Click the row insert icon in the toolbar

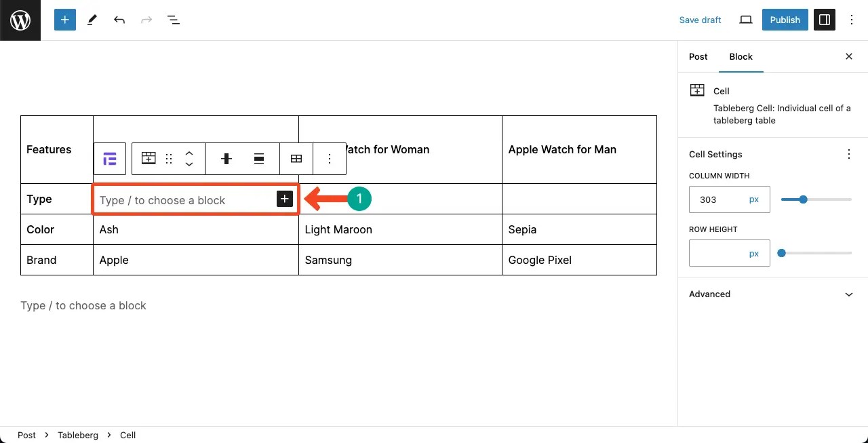[x=258, y=158]
